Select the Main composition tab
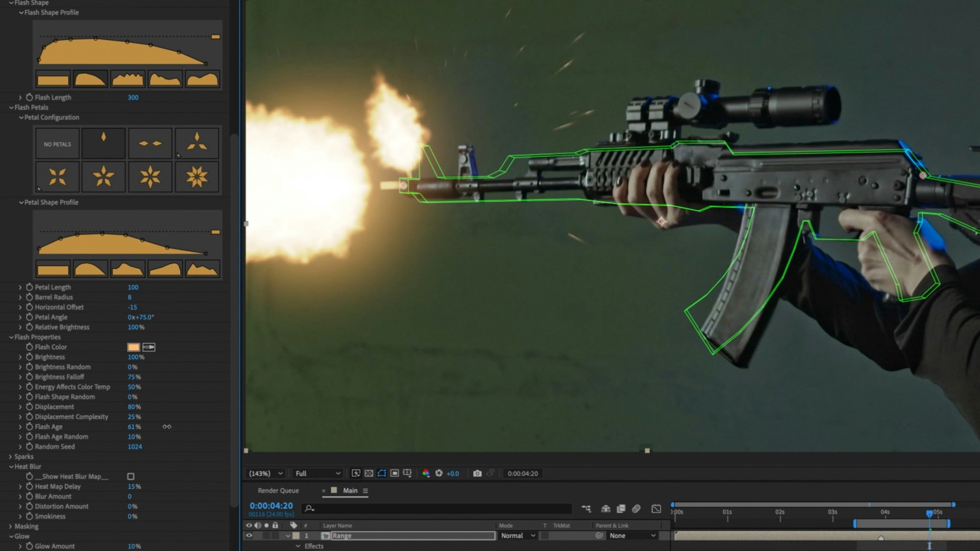980x551 pixels. click(350, 491)
